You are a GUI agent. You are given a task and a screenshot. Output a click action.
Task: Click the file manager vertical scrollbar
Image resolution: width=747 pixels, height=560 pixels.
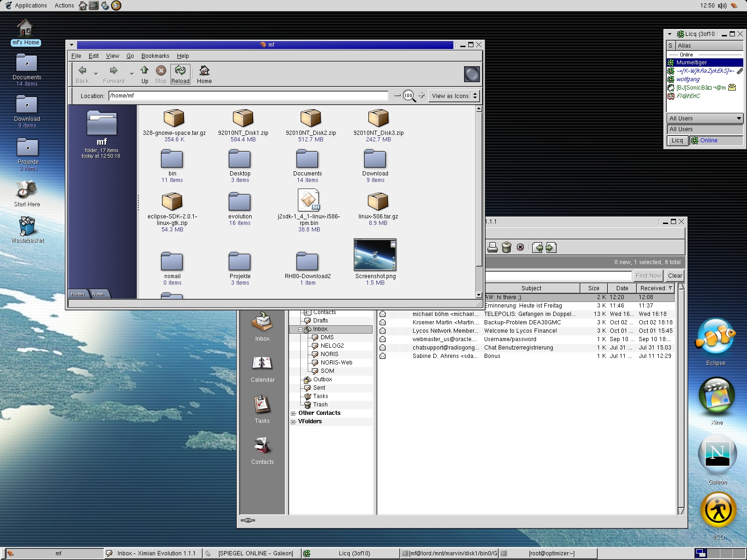pyautogui.click(x=479, y=202)
